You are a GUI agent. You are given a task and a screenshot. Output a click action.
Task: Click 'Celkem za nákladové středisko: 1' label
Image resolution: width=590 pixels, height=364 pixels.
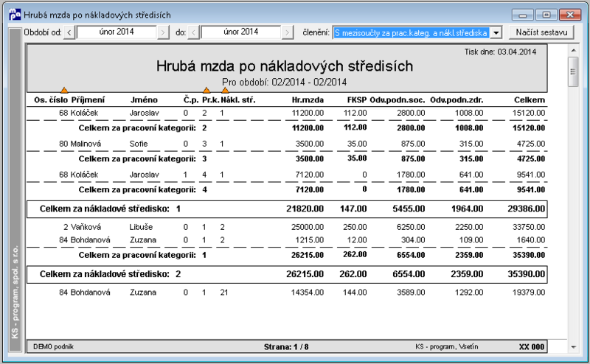point(110,209)
